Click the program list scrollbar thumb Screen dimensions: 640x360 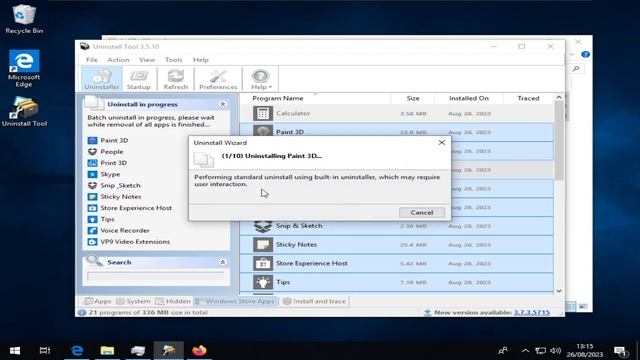pos(559,141)
